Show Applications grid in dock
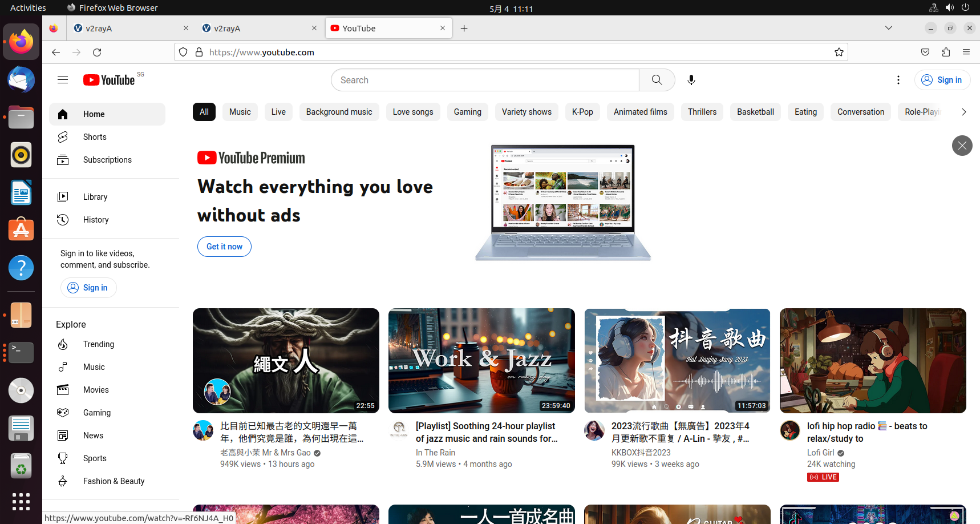This screenshot has height=524, width=980. pos(21,502)
